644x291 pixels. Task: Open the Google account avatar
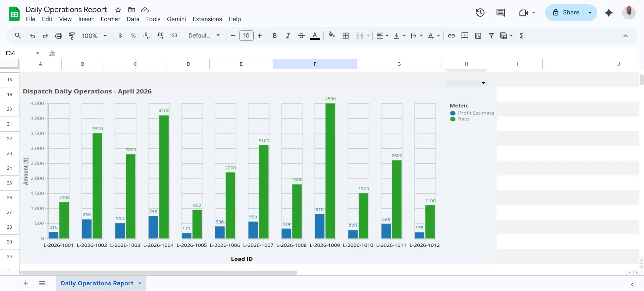coord(629,12)
